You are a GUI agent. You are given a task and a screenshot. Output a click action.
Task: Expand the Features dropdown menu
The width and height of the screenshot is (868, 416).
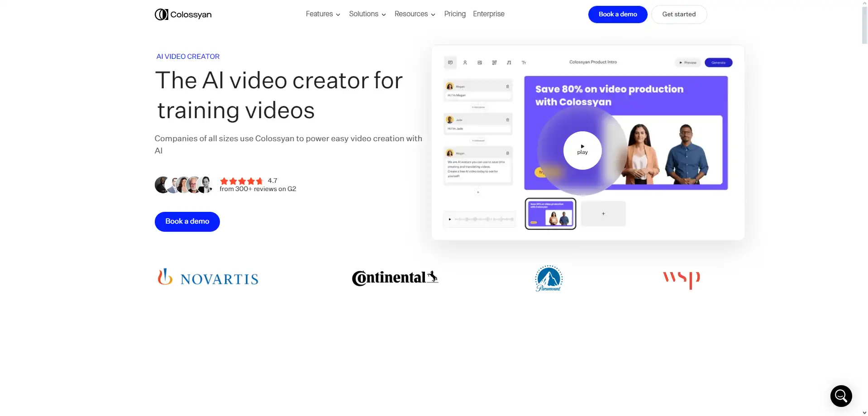323,14
